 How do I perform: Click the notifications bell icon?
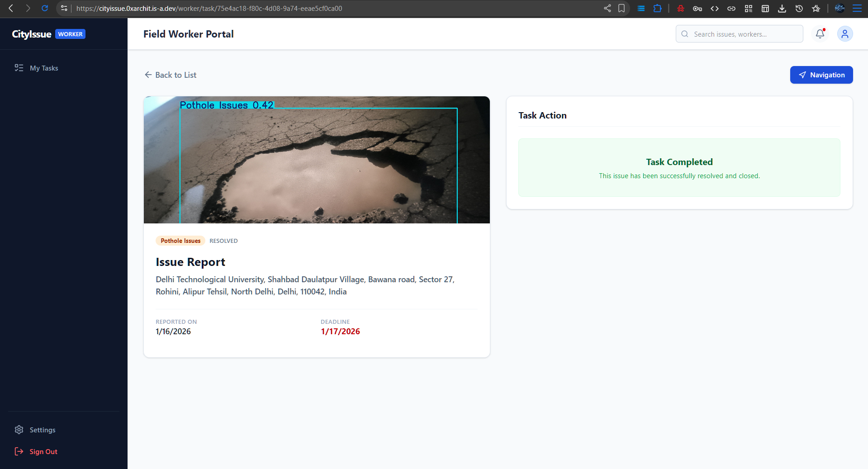pyautogui.click(x=820, y=34)
